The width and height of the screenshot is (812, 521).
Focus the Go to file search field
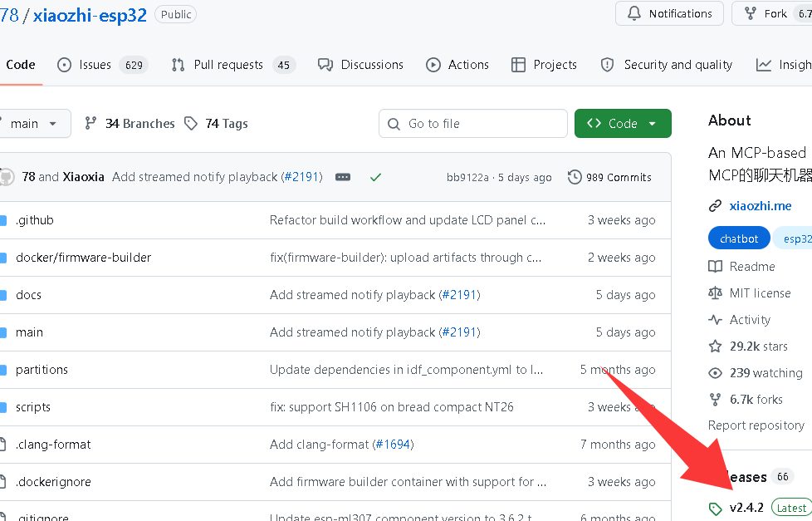click(x=472, y=123)
